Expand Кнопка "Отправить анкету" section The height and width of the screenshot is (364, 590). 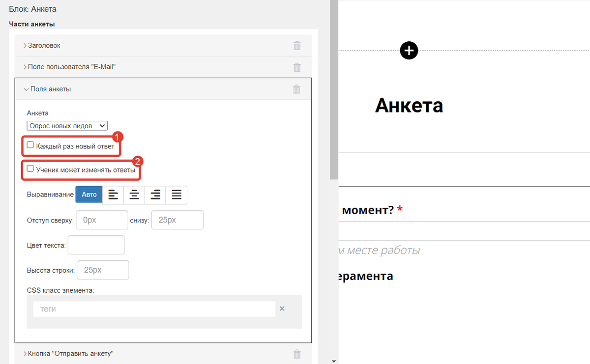(162, 354)
